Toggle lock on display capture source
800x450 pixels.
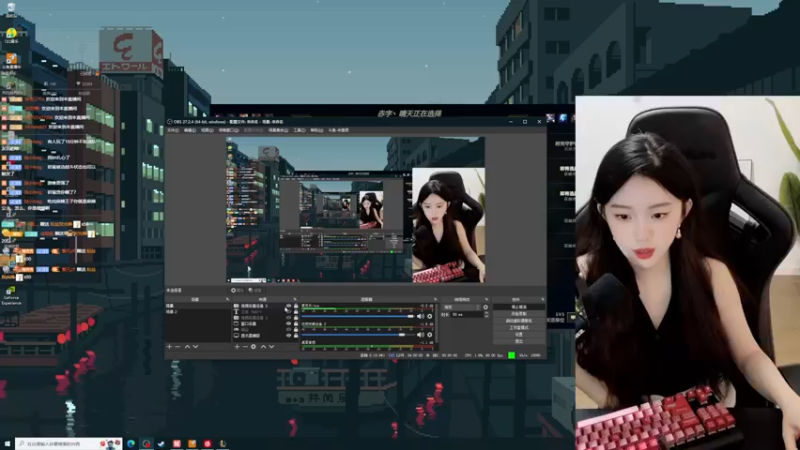pos(296,336)
